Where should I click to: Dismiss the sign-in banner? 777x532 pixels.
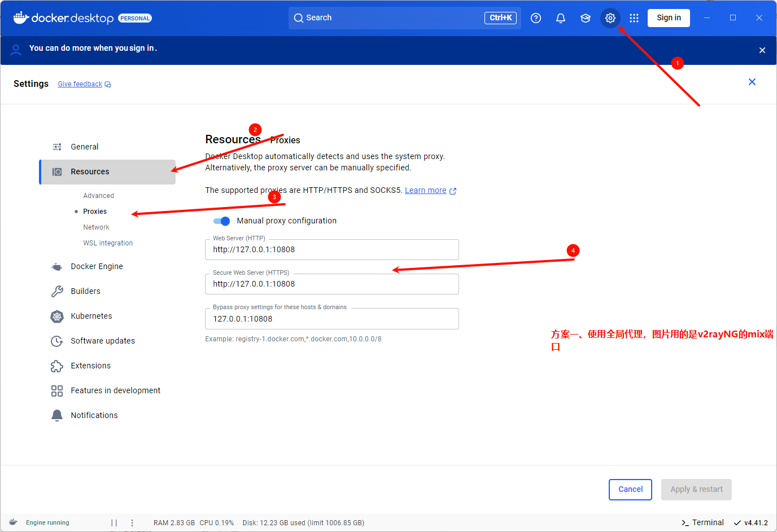pyautogui.click(x=762, y=50)
